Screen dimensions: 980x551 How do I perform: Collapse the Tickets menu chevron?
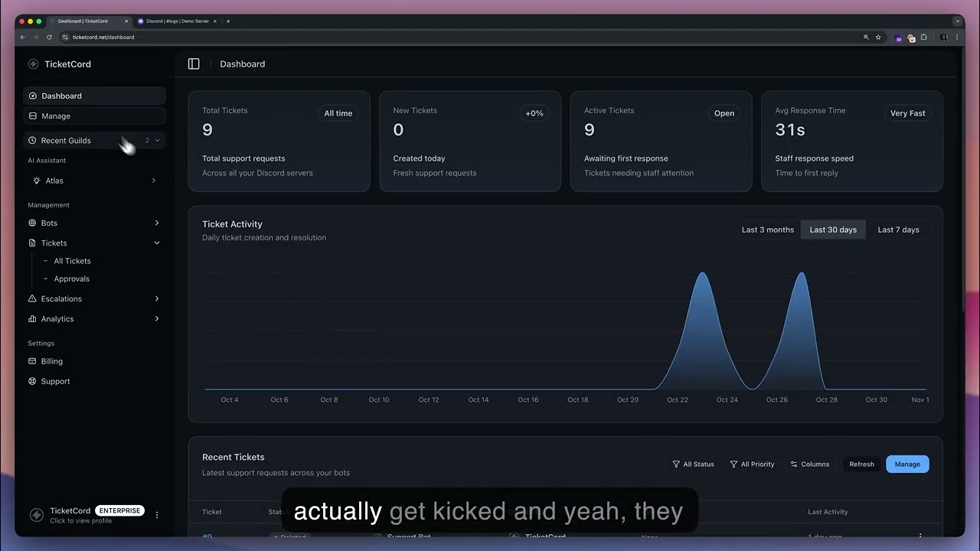click(x=157, y=243)
